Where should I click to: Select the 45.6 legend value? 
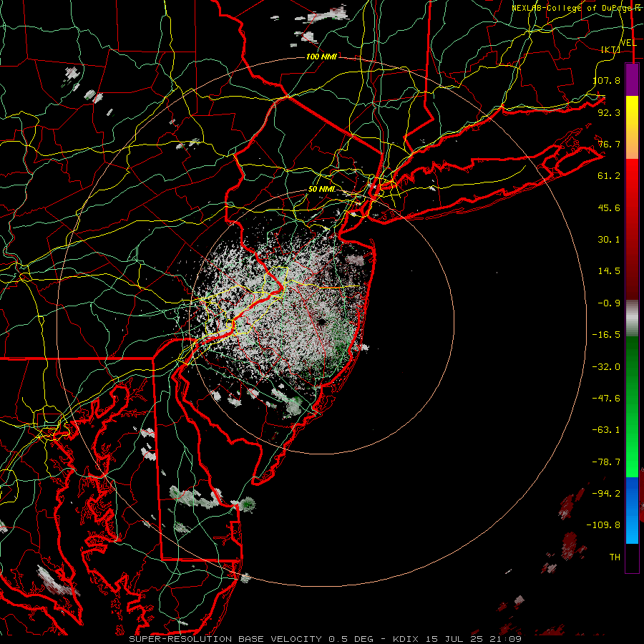pyautogui.click(x=609, y=208)
